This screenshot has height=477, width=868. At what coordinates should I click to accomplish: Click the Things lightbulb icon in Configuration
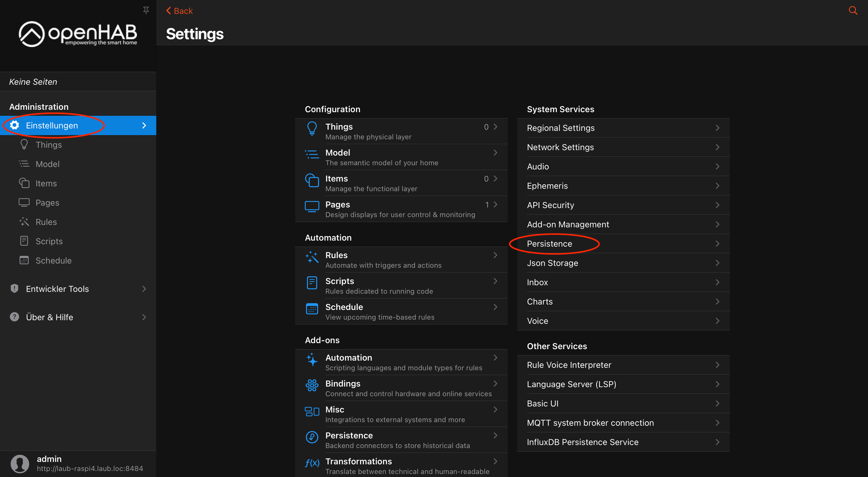[312, 128]
